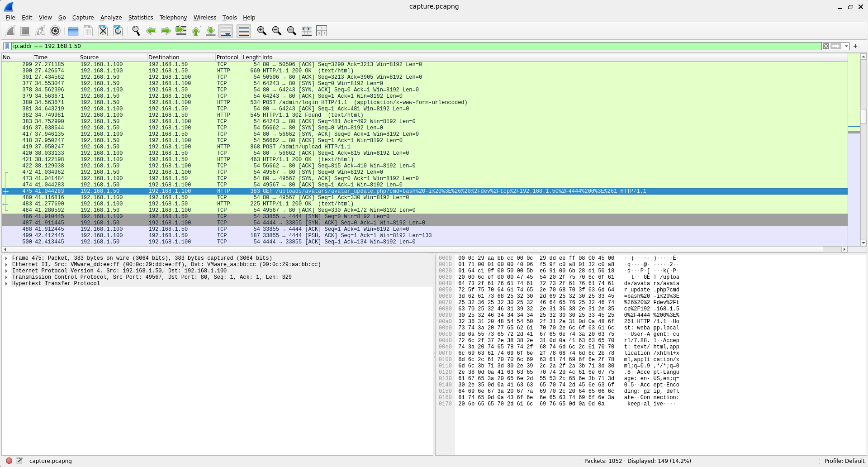This screenshot has width=868, height=467.
Task: Sort by the Time column header
Action: pyautogui.click(x=56, y=57)
